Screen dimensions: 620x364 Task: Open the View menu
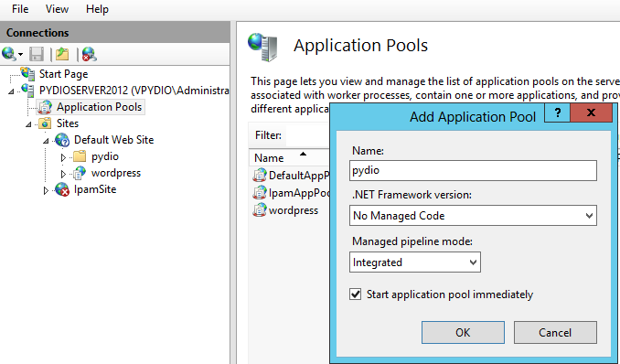(x=57, y=9)
